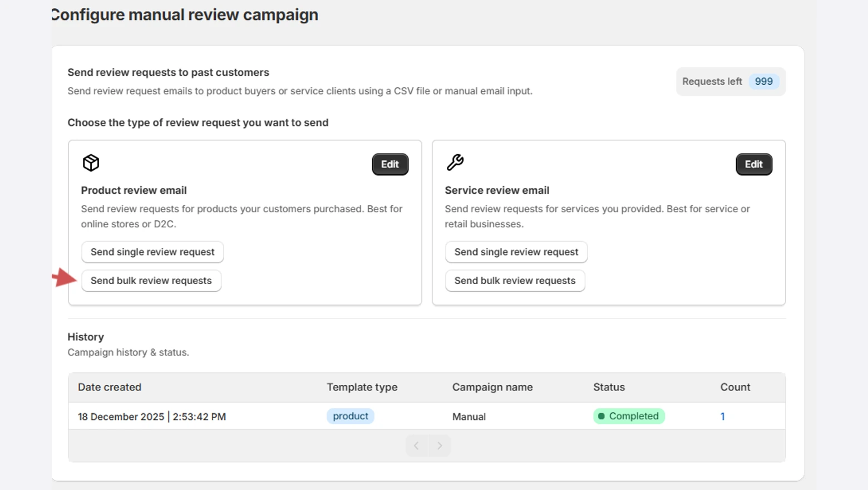Click the "999" requests left badge
This screenshot has width=868, height=490.
[764, 81]
